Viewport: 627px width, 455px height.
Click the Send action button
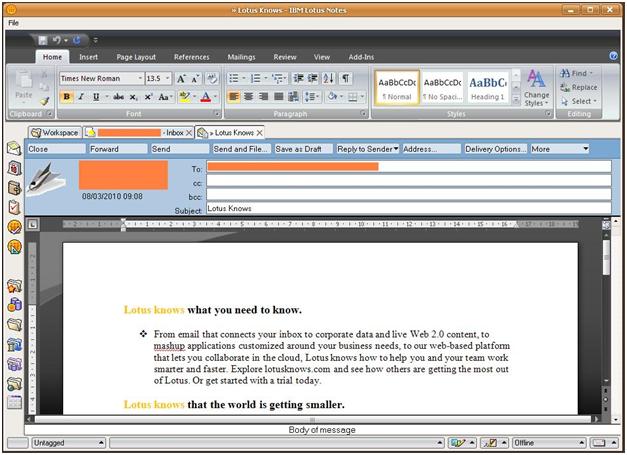click(180, 149)
